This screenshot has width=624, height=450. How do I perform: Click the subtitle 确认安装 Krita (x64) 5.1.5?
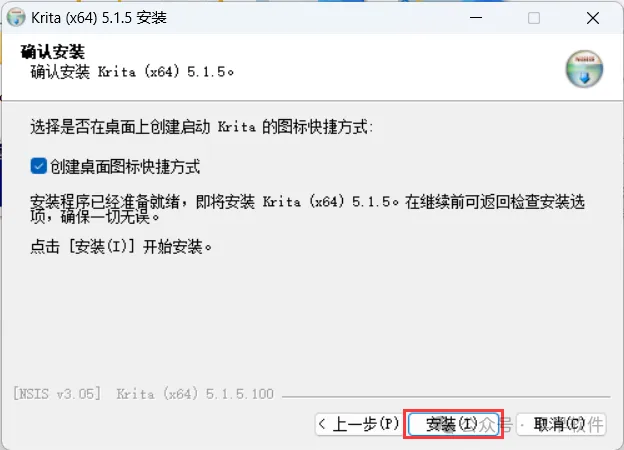(x=132, y=72)
